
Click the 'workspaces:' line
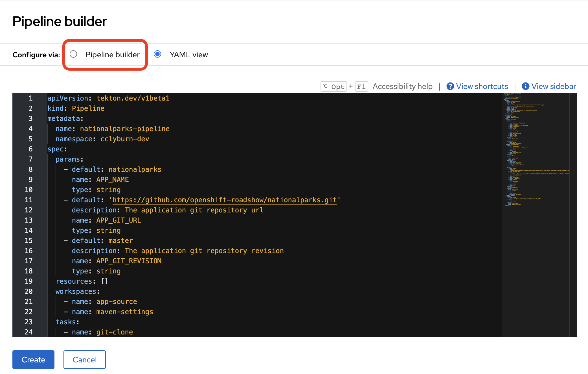[78, 292]
